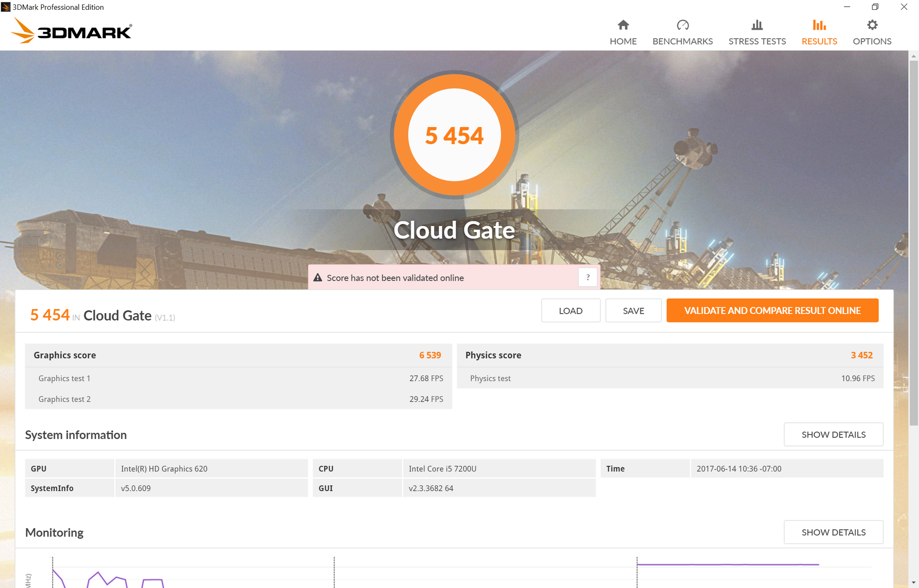919x588 pixels.
Task: Click the question mark help icon
Action: click(x=588, y=277)
